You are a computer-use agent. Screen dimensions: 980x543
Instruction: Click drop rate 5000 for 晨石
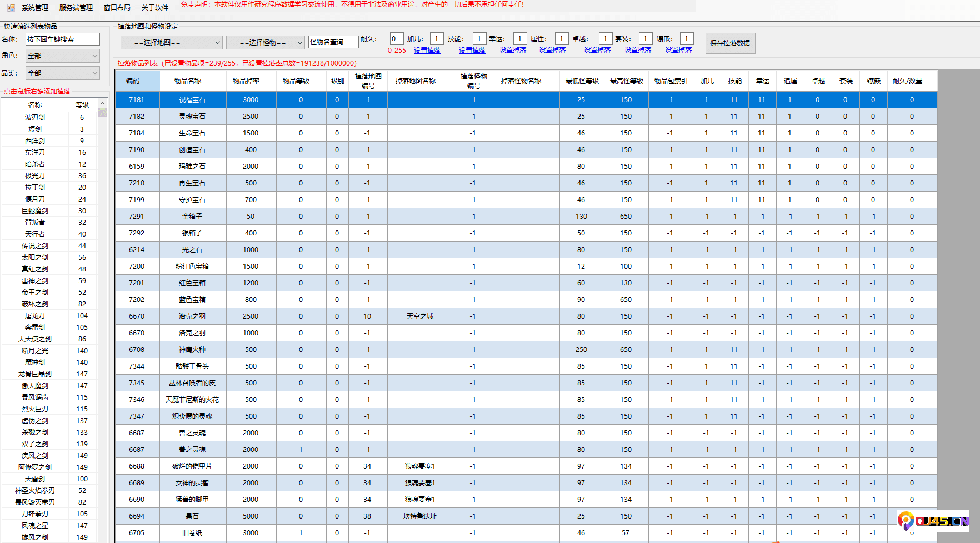[251, 516]
